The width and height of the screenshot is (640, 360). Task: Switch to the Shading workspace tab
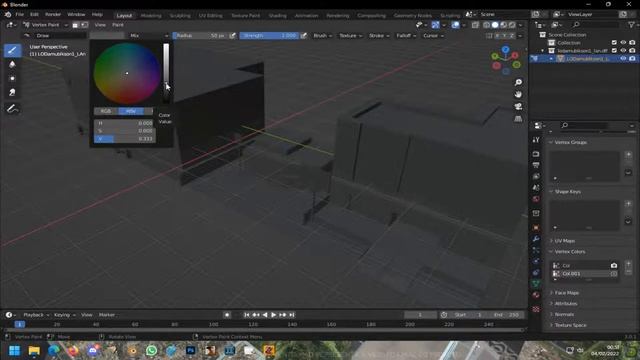(278, 16)
